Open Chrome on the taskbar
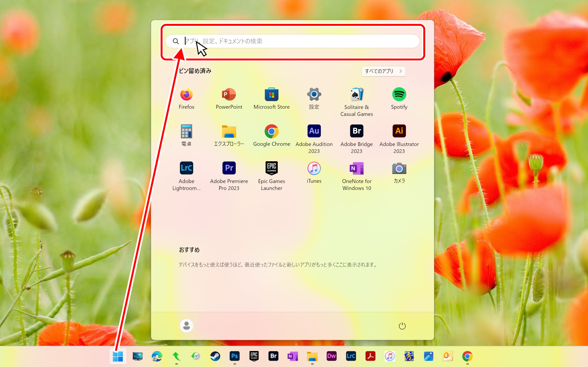Screen dimensions: 588x367 pyautogui.click(x=467, y=356)
